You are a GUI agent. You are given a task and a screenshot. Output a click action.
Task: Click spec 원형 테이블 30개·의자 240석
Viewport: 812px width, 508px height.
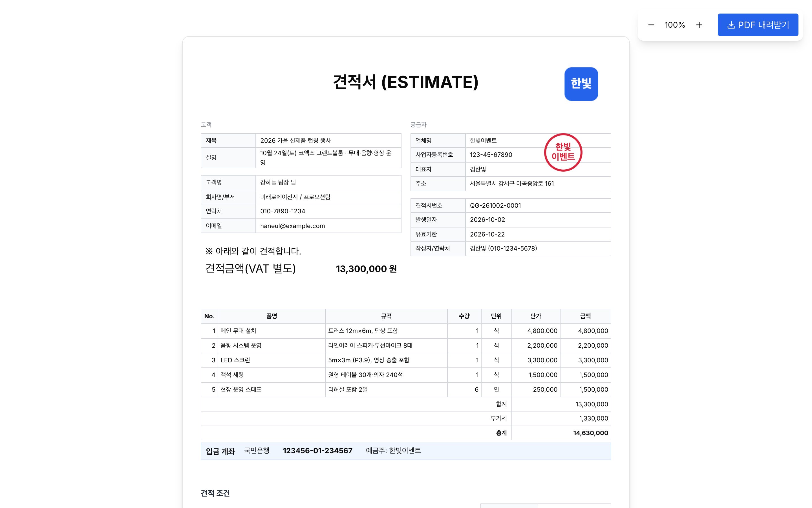click(365, 375)
